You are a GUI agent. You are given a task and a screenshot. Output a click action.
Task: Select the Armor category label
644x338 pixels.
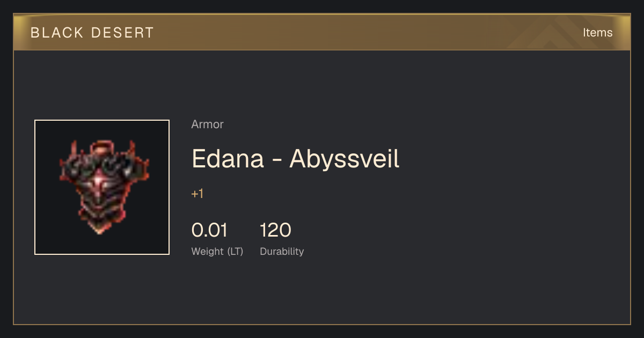tap(207, 124)
